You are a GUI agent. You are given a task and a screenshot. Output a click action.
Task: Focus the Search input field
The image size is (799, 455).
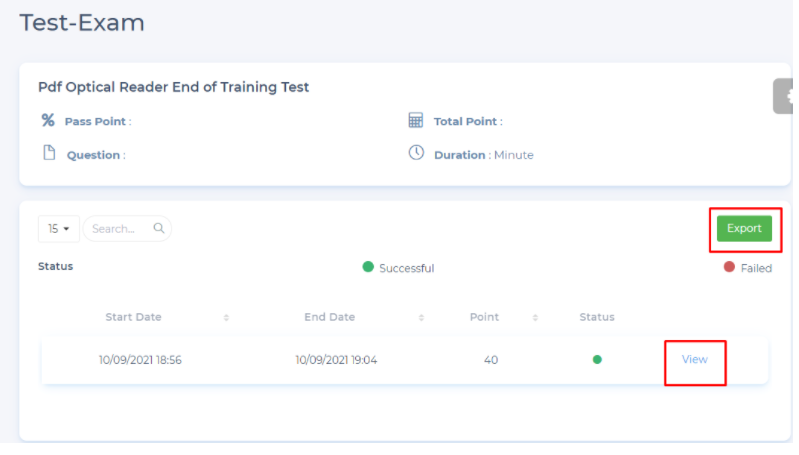pos(118,228)
